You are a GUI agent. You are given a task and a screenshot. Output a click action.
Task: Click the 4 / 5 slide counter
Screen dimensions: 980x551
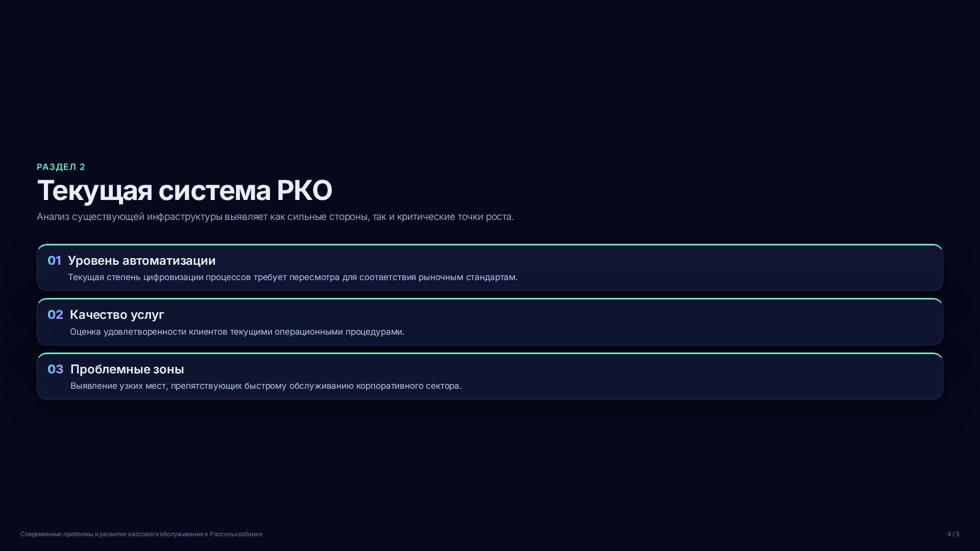coord(953,534)
